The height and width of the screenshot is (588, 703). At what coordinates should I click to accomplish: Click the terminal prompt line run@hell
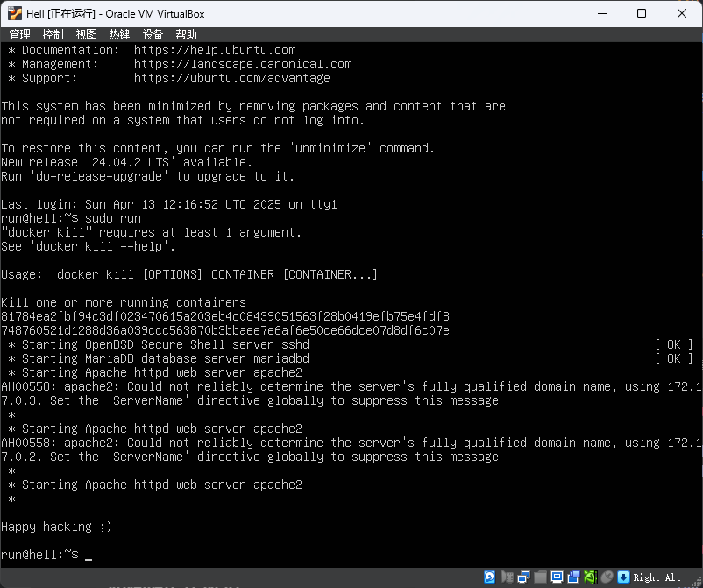coord(39,555)
